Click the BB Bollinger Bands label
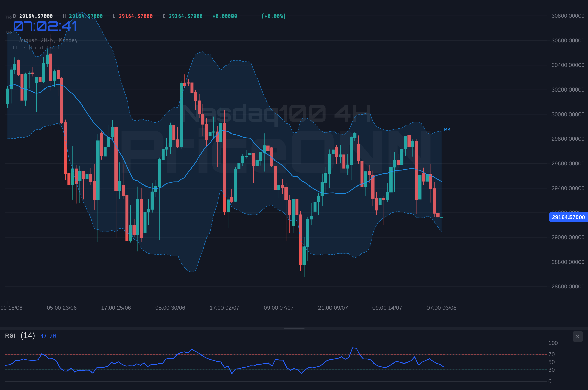This screenshot has width=588, height=390. [447, 130]
